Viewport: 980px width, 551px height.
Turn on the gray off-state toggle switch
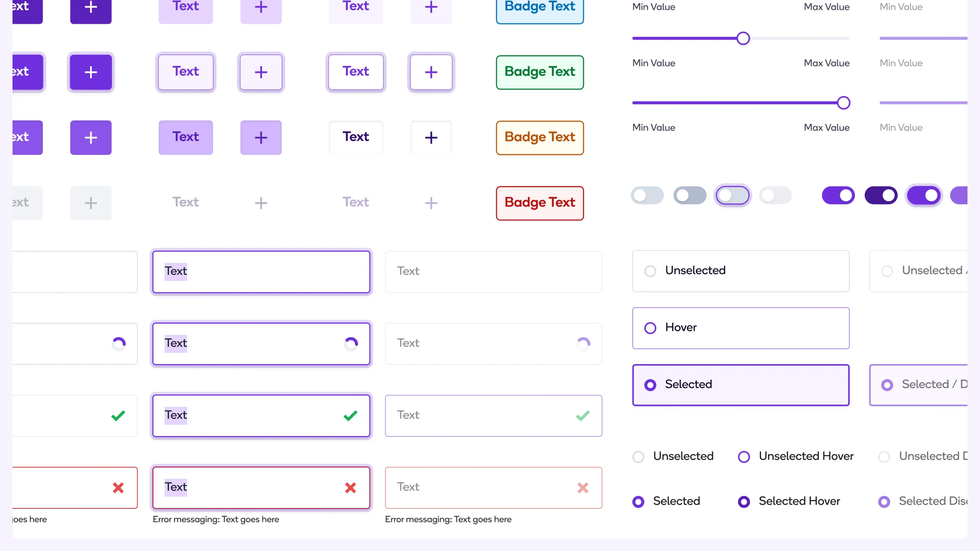tap(647, 195)
